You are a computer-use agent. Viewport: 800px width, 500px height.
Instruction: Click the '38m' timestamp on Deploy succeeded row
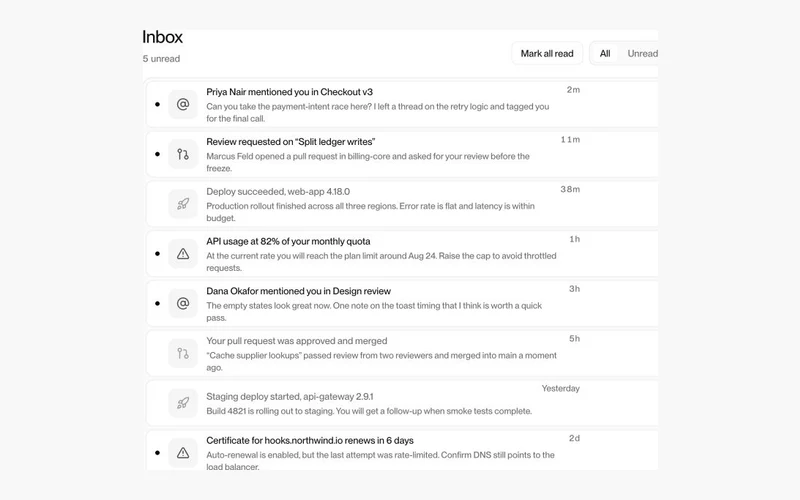(570, 189)
